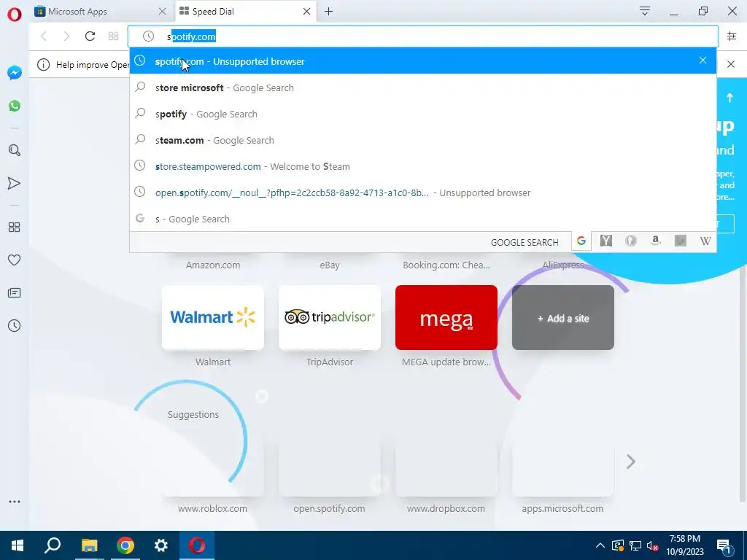Select DuckDuckGo search engine icon
Viewport: 747px width, 560px height.
631,241
